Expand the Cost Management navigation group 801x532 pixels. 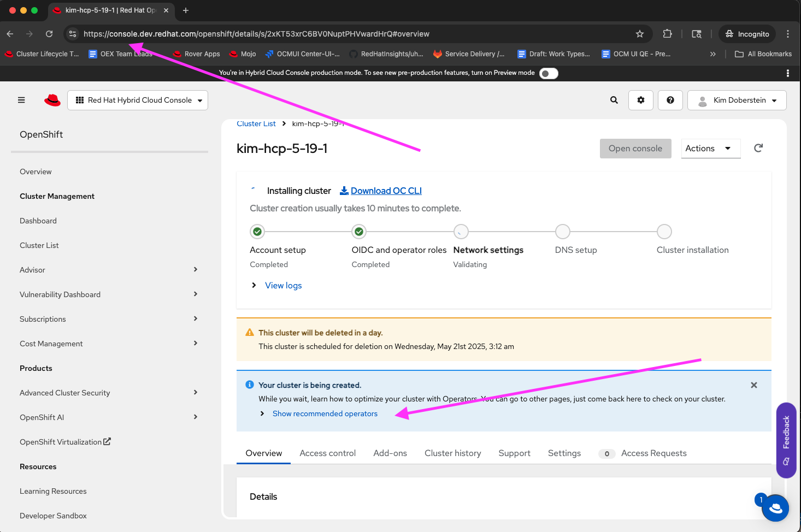pyautogui.click(x=108, y=344)
